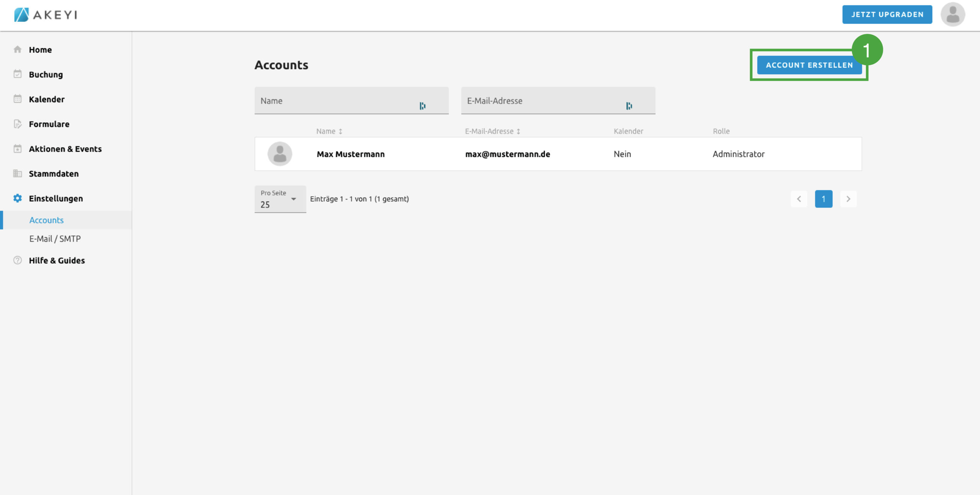Click the Hilfe & Guides question icon
This screenshot has height=495, width=980.
click(x=18, y=260)
